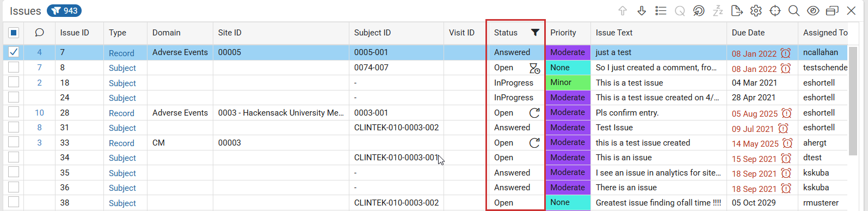
Task: Click the comments bubble column header
Action: pyautogui.click(x=39, y=33)
